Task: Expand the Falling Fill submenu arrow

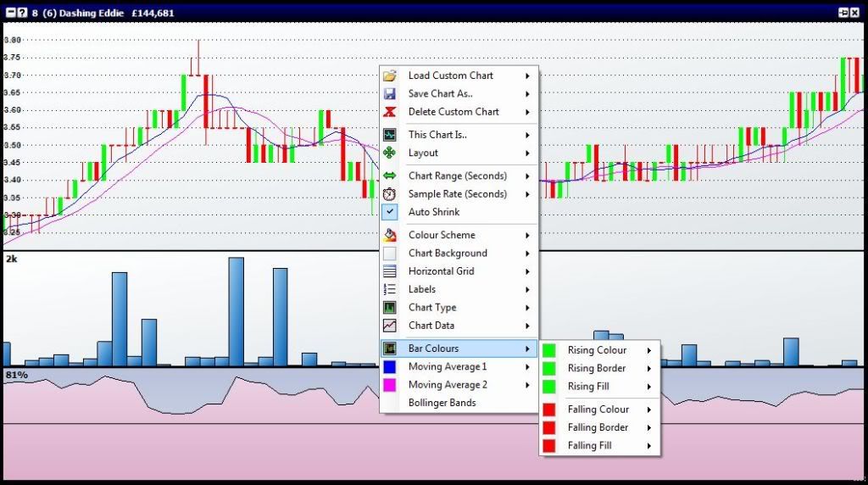Action: click(649, 446)
